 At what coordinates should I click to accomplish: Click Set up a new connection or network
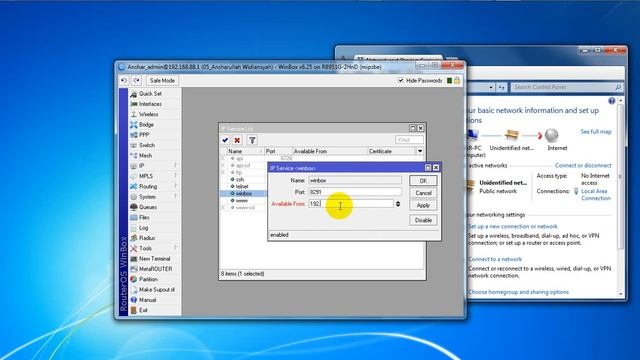(512, 226)
